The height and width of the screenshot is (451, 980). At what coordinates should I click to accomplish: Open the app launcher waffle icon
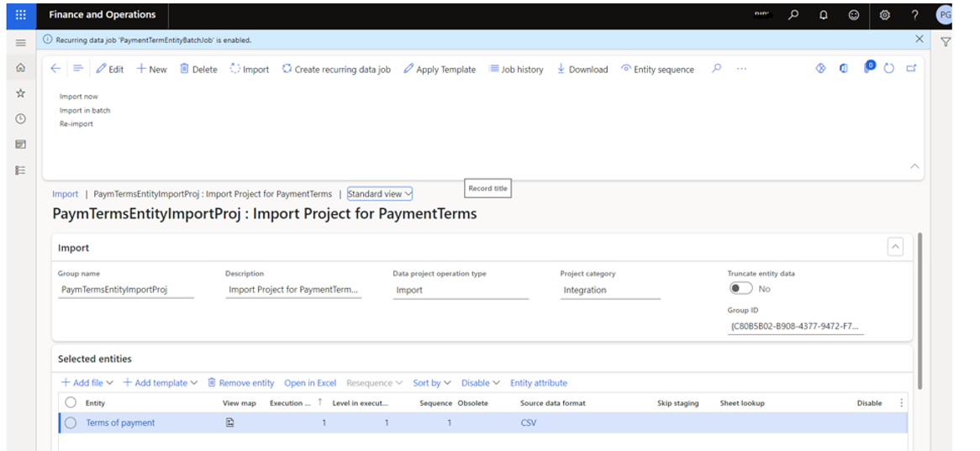pos(21,15)
